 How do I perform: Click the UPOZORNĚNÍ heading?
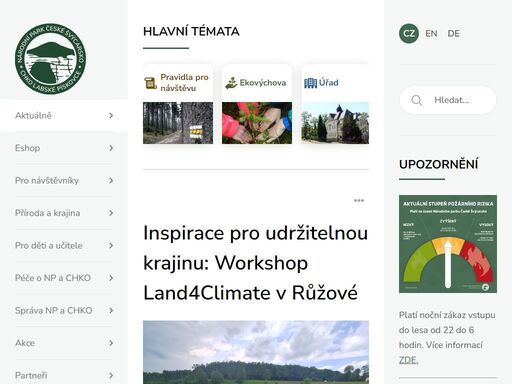point(438,164)
